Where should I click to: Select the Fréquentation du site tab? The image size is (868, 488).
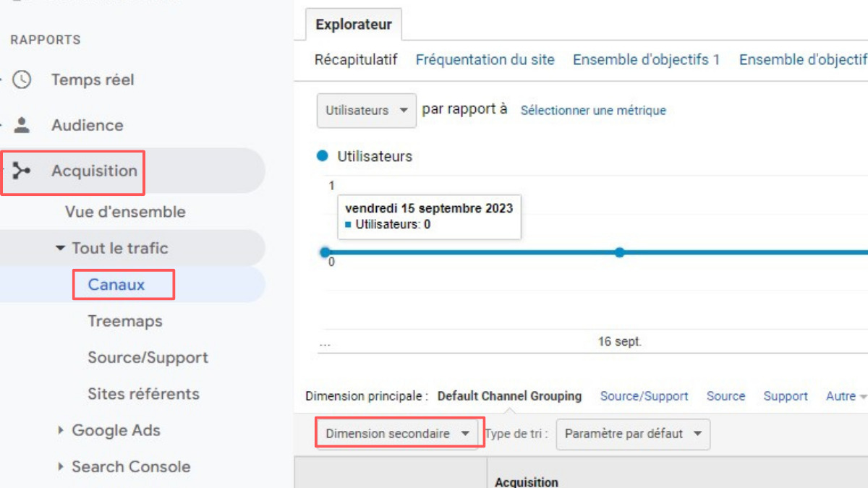(x=485, y=60)
